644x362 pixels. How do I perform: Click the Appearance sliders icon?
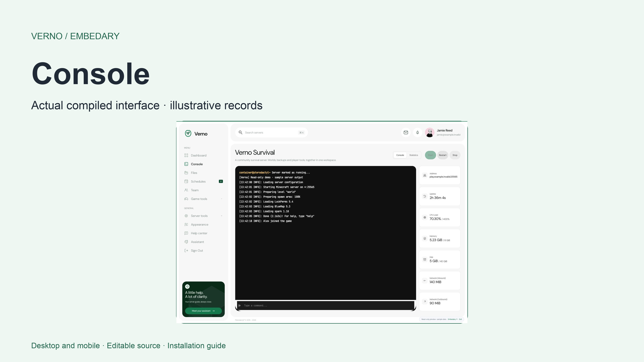(186, 225)
